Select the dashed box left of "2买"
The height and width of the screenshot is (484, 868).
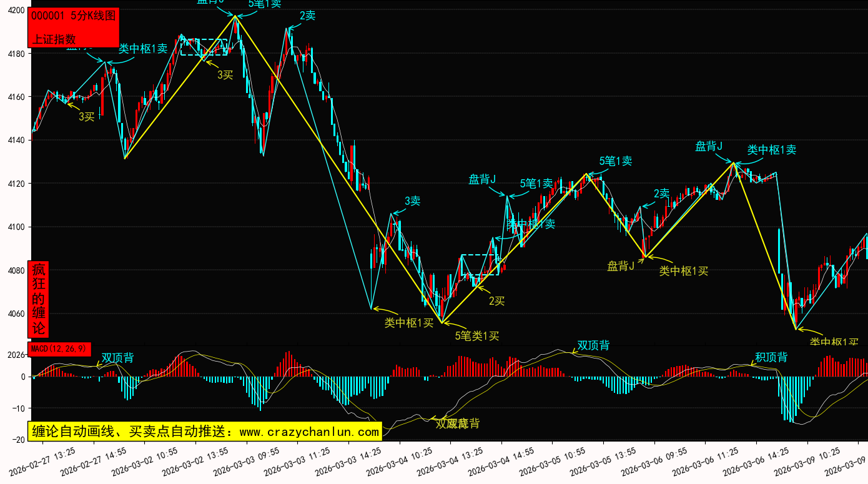[x=480, y=265]
